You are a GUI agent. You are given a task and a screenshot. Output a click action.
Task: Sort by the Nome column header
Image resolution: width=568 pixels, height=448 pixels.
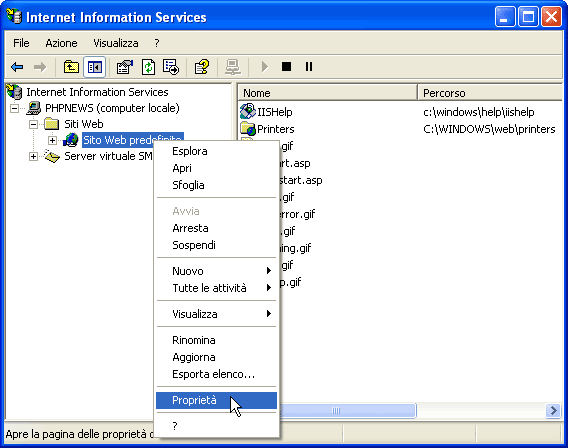[327, 93]
